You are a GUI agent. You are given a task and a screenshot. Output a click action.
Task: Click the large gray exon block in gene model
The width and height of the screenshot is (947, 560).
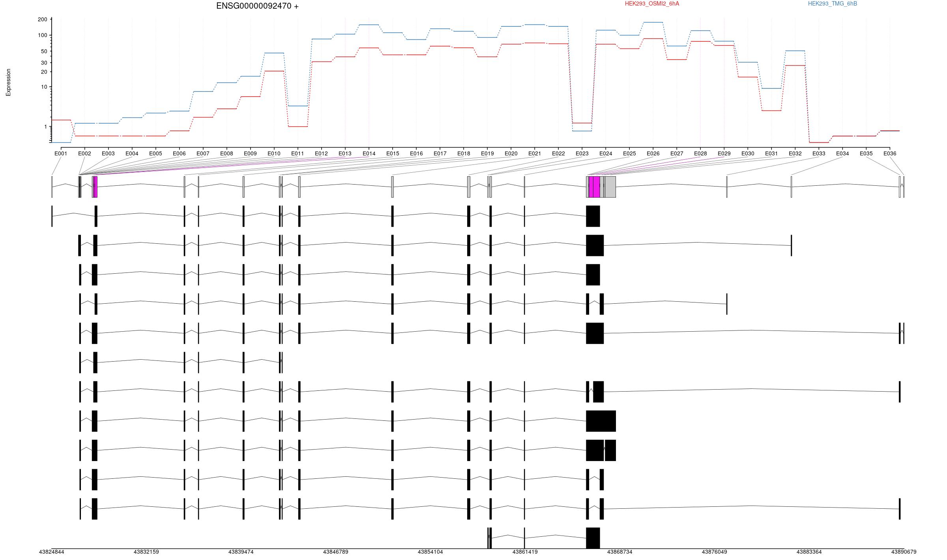pyautogui.click(x=610, y=187)
